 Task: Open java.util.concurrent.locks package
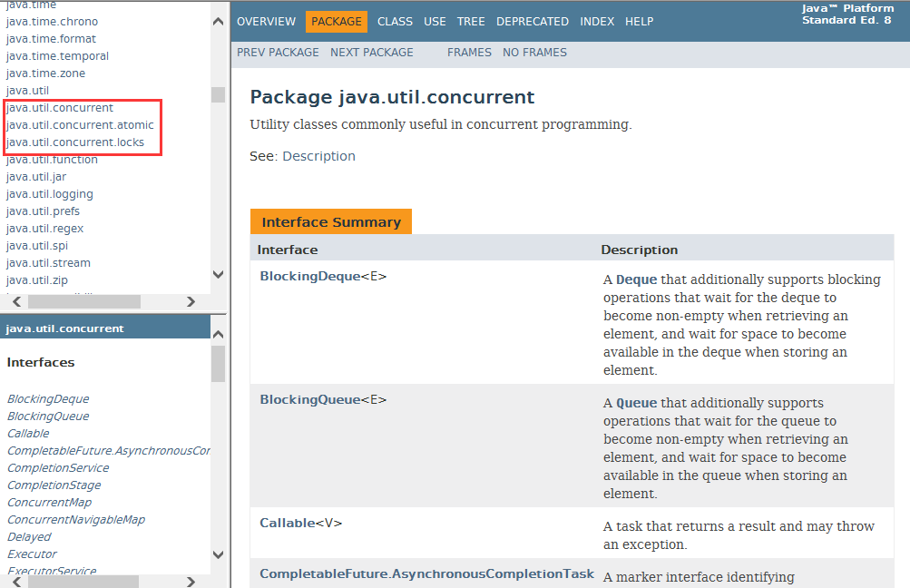coord(75,142)
